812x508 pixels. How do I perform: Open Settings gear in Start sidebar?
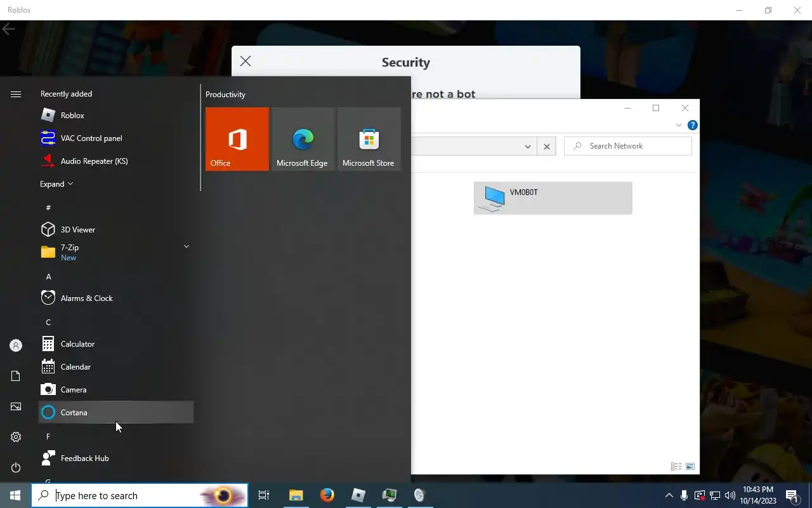[x=16, y=437]
